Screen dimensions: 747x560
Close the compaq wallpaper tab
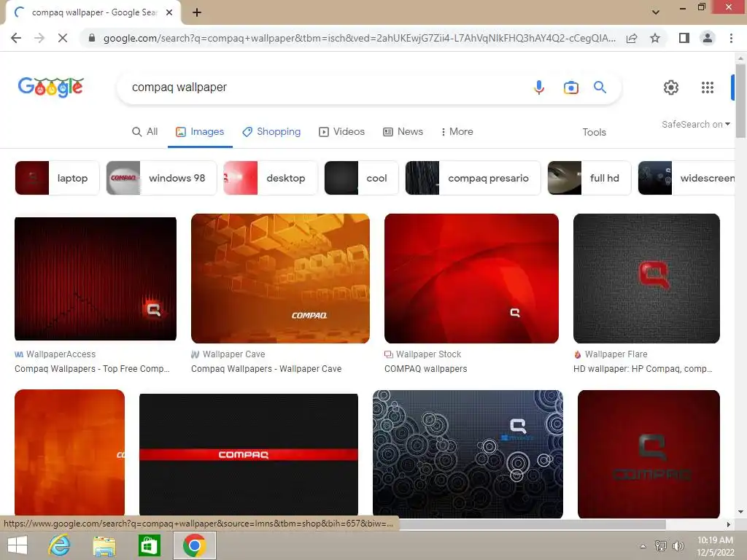(x=169, y=12)
